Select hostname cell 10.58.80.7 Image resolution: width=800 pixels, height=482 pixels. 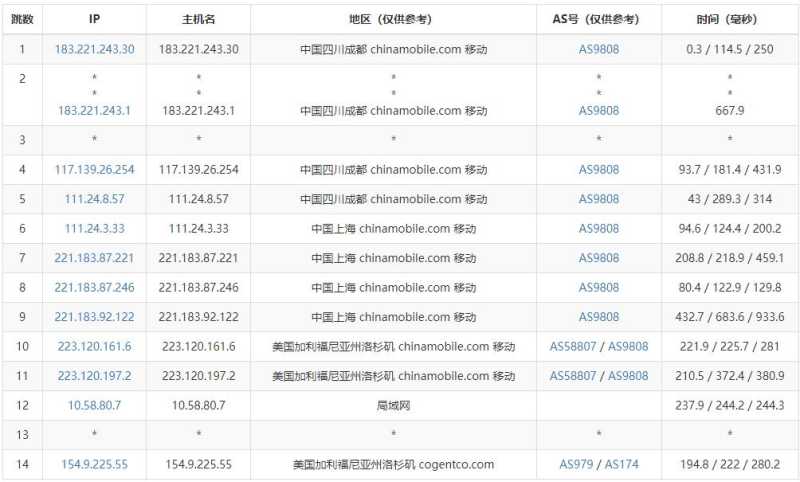click(198, 405)
